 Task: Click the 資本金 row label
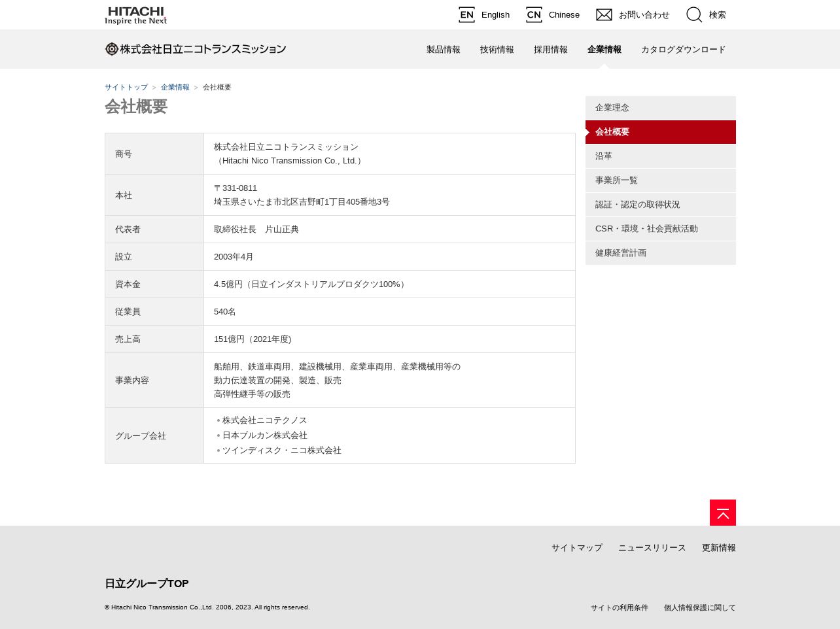click(128, 284)
